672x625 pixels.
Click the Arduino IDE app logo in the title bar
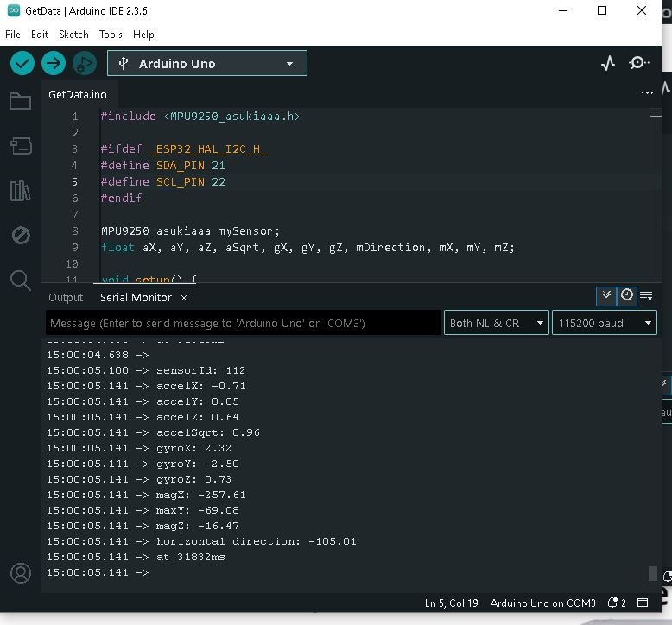click(14, 10)
